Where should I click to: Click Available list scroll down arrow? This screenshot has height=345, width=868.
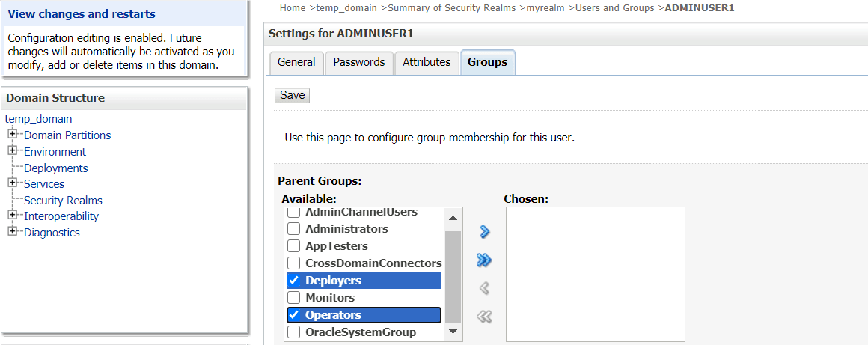click(x=453, y=332)
